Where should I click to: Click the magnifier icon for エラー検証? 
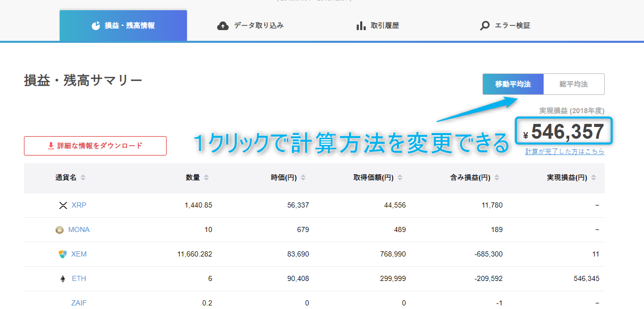pos(485,25)
